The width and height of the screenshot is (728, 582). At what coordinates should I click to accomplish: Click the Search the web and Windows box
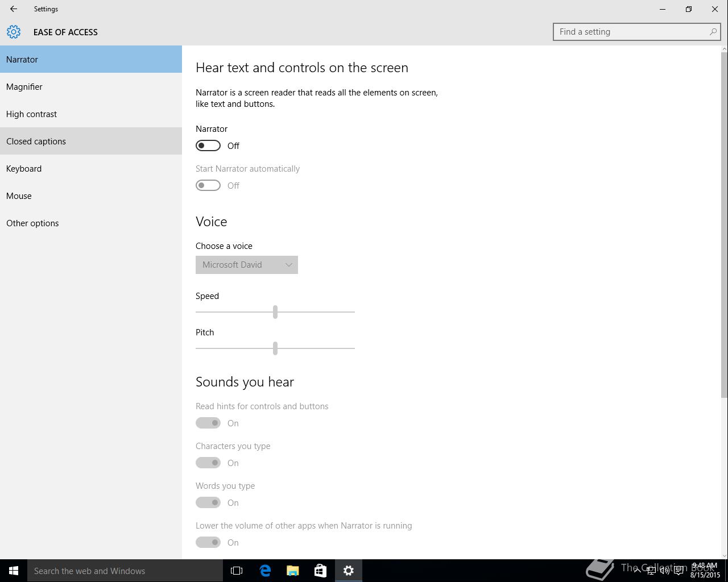(125, 571)
